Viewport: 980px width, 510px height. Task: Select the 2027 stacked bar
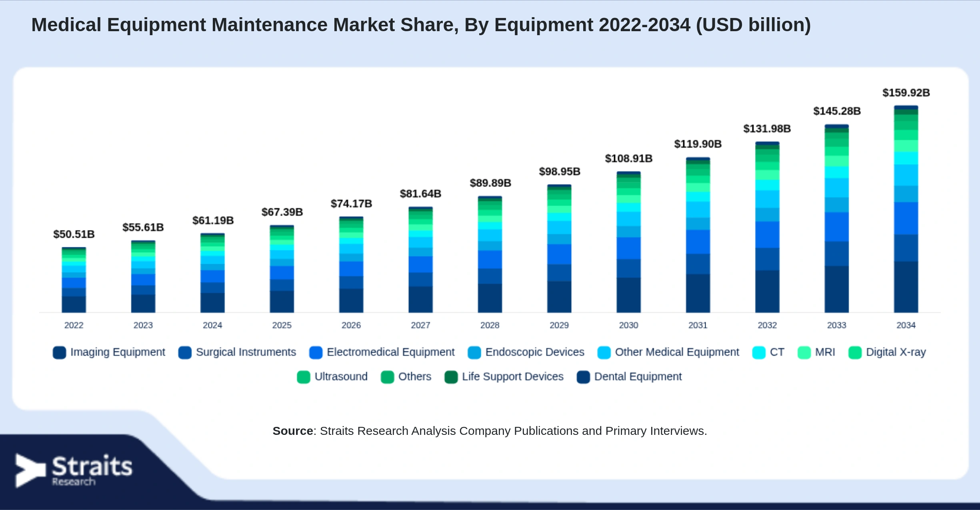(420, 260)
